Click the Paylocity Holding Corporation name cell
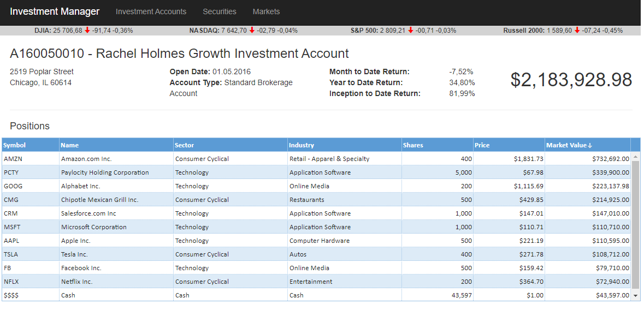This screenshot has width=644, height=310. tap(116, 172)
